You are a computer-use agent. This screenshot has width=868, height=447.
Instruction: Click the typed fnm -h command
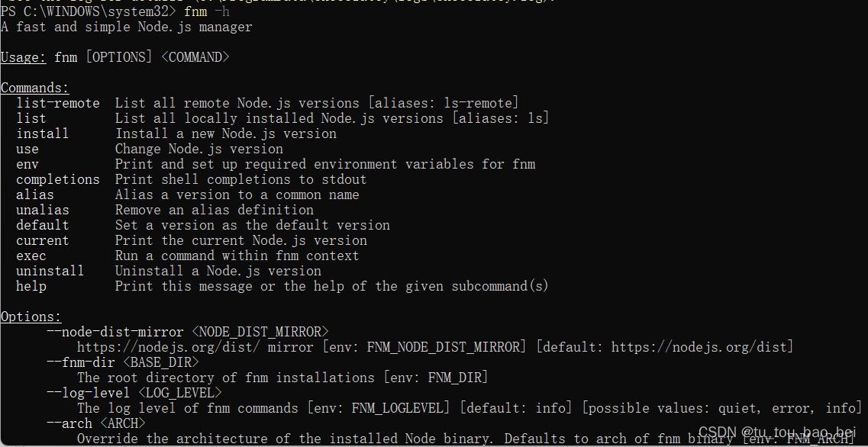[x=206, y=11]
